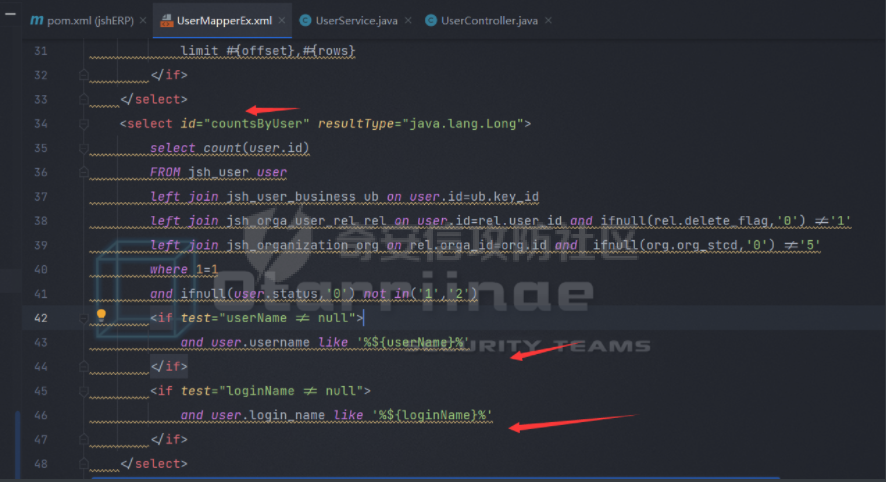This screenshot has width=886, height=482.
Task: Click line number 34 in the gutter
Action: click(41, 124)
